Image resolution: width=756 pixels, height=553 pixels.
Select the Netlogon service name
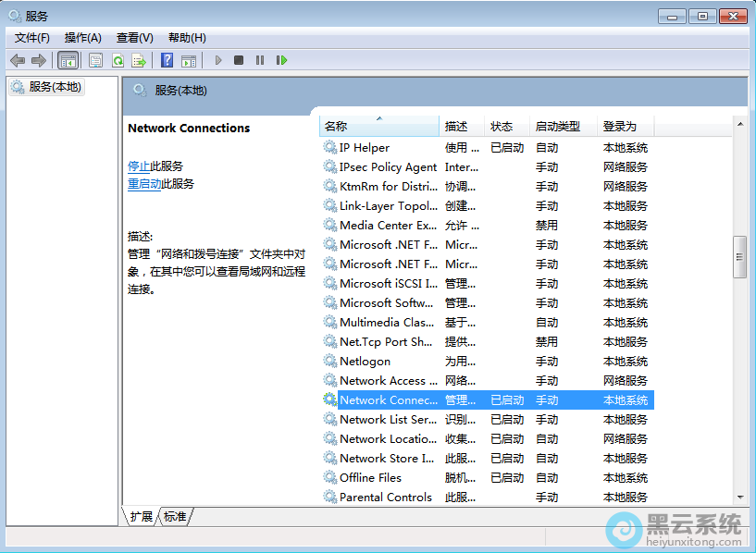(x=365, y=362)
